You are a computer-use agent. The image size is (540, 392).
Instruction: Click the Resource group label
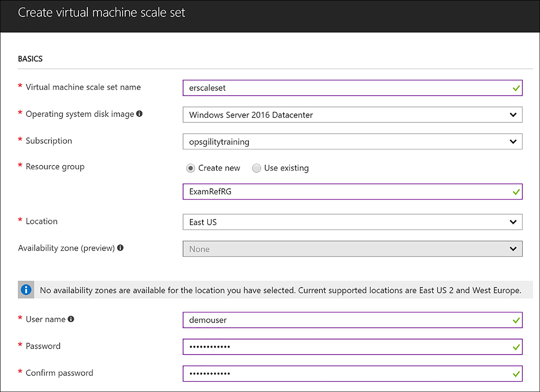[55, 166]
